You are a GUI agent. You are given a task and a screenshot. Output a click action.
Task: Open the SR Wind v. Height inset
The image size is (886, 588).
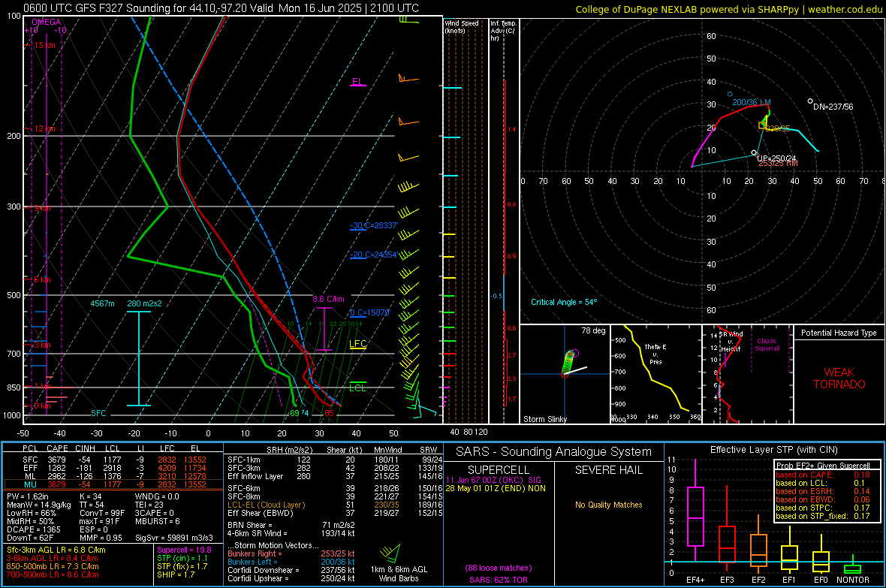coord(748,374)
